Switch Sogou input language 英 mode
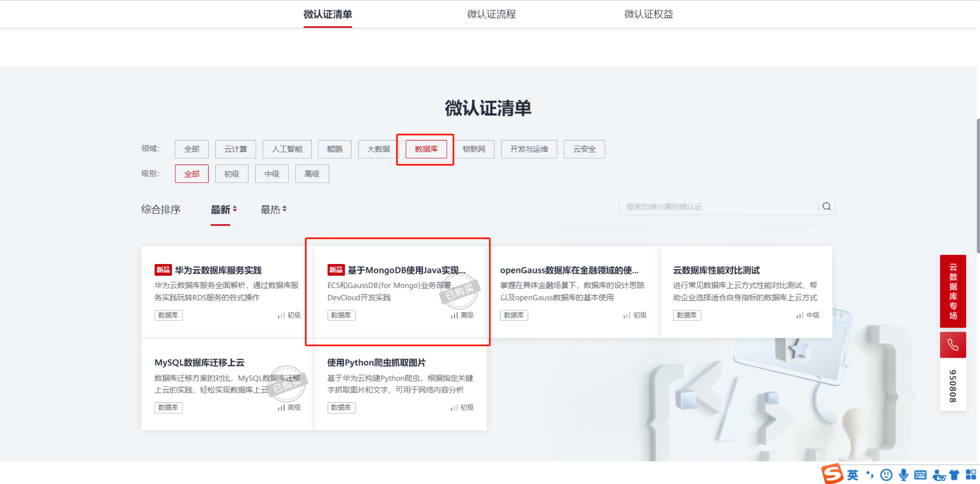Screen dimensions: 980x484 (852, 474)
